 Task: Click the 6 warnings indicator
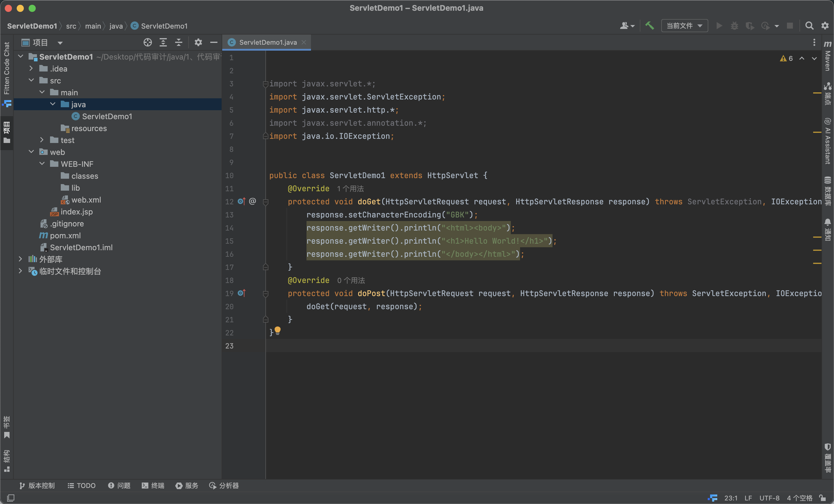[786, 58]
